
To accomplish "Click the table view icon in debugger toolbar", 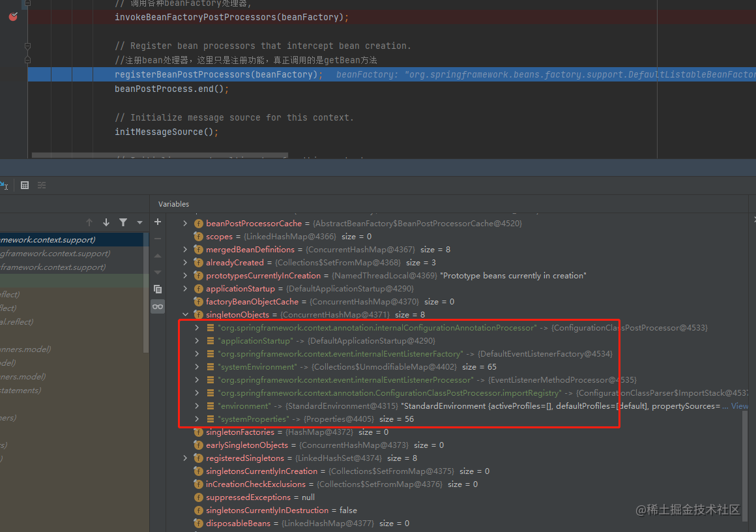I will pos(25,185).
